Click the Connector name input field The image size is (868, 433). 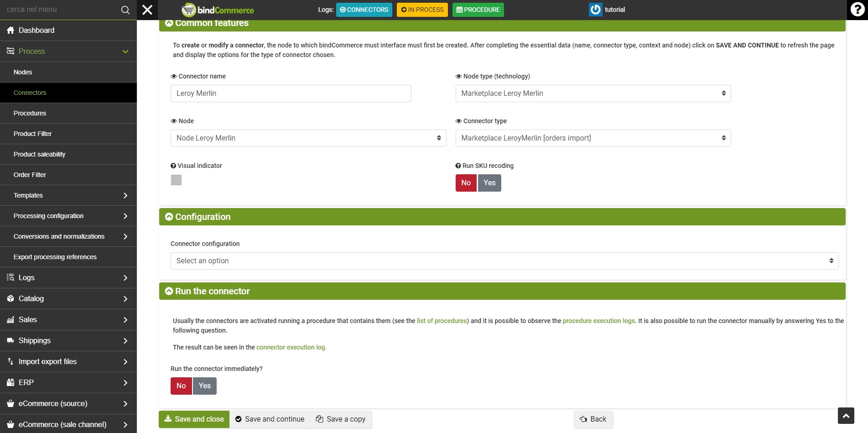coord(291,94)
